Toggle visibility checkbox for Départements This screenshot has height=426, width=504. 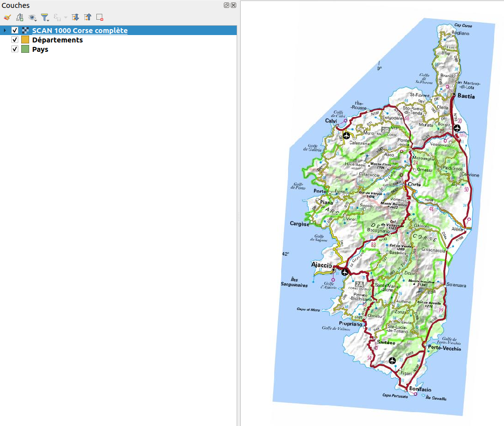[15, 40]
